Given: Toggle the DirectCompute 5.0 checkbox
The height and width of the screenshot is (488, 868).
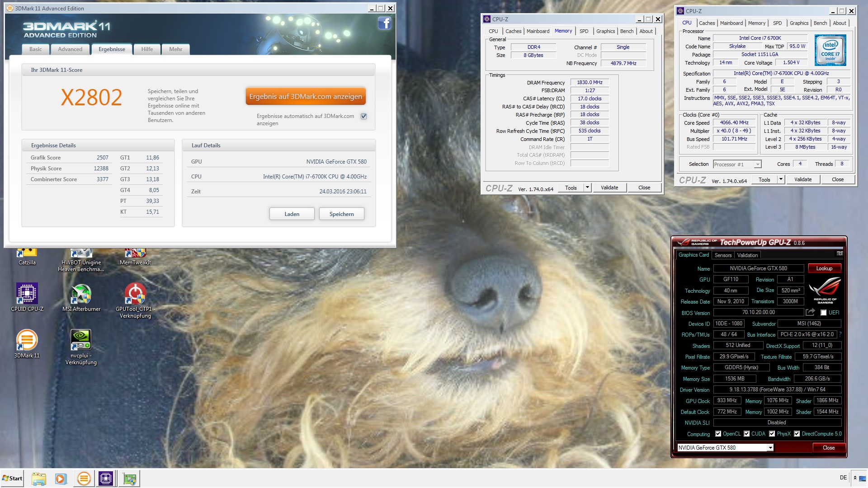Looking at the screenshot, I should point(797,434).
